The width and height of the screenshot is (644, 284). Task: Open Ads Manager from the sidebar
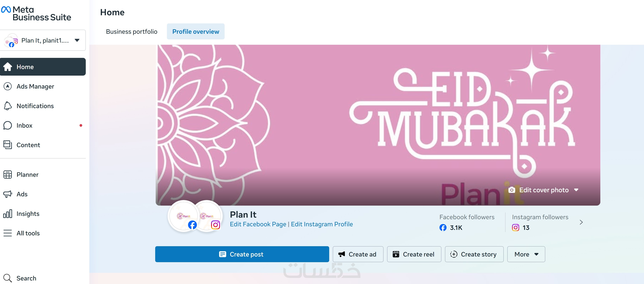[x=43, y=86]
